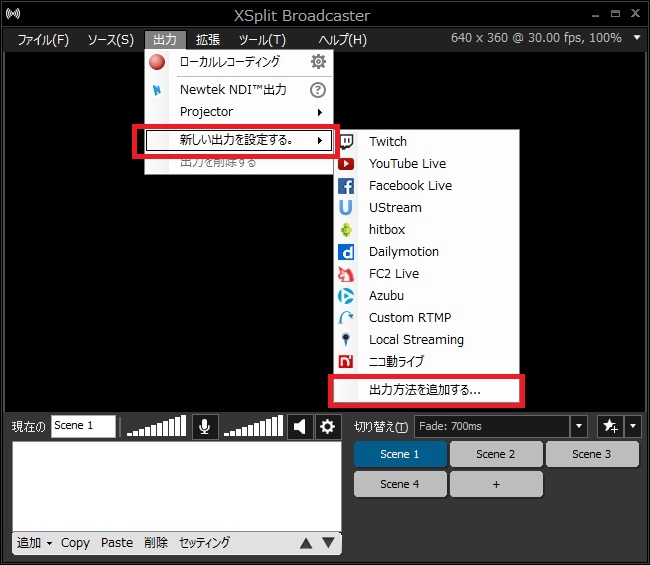This screenshot has height=565, width=650.
Task: Click the セッティング button
Action: (204, 543)
